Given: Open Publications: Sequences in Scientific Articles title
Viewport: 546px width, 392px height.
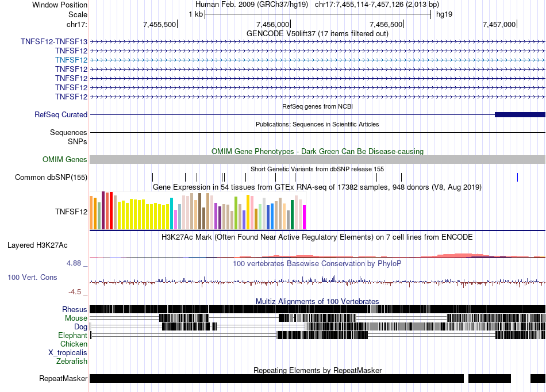Looking at the screenshot, I should (317, 124).
